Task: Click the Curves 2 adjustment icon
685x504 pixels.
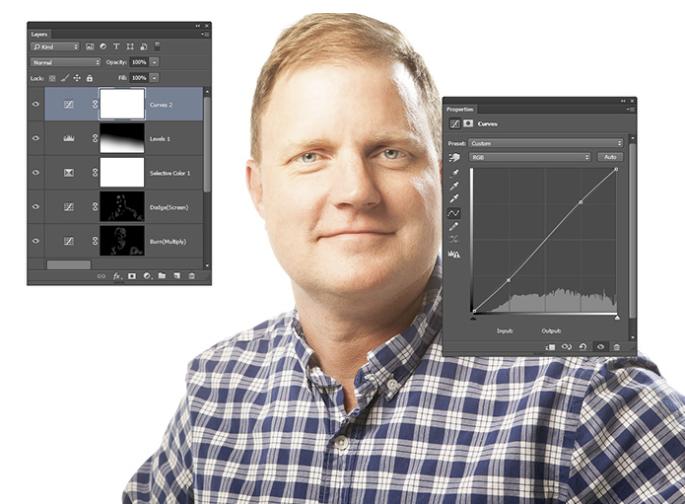Action: click(x=69, y=104)
